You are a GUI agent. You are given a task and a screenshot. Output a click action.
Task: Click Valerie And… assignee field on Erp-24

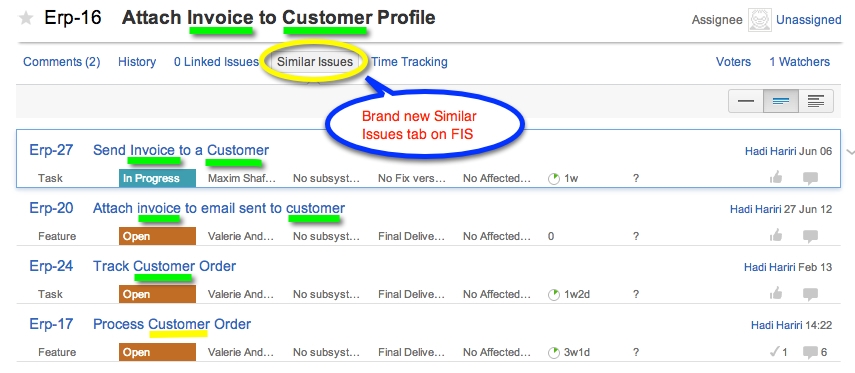coord(241,294)
